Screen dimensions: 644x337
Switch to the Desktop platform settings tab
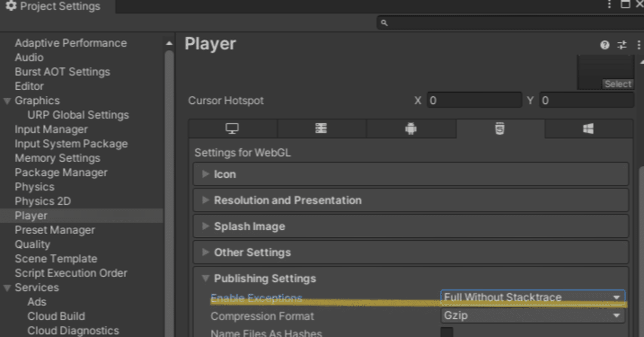click(231, 128)
